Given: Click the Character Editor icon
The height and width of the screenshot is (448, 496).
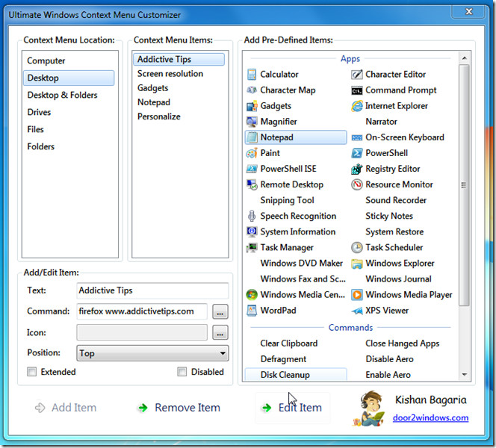Looking at the screenshot, I should [x=357, y=75].
